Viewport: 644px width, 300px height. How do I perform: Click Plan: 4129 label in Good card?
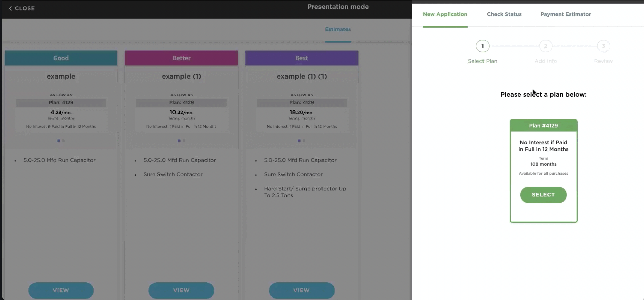[61, 102]
